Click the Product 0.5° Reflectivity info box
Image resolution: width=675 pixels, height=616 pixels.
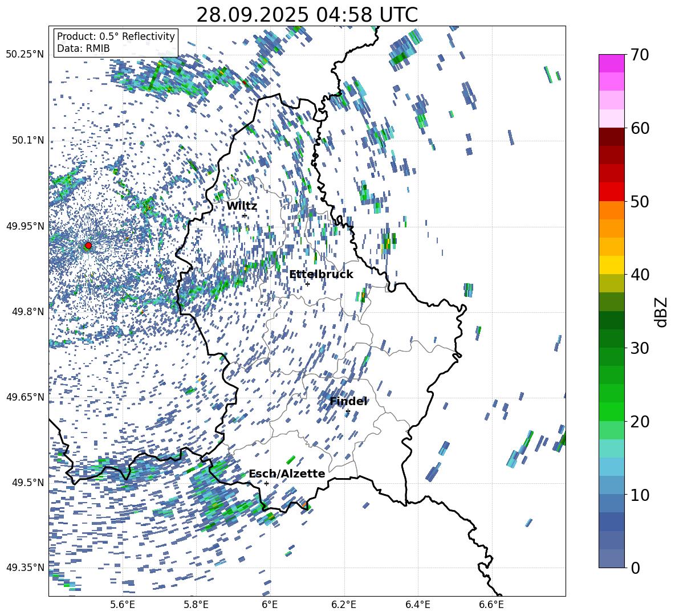click(x=116, y=42)
